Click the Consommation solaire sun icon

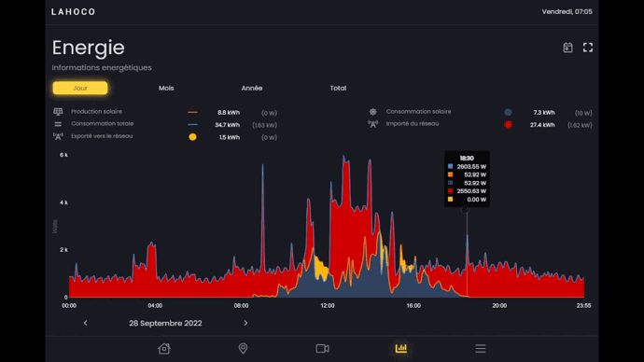pyautogui.click(x=372, y=112)
